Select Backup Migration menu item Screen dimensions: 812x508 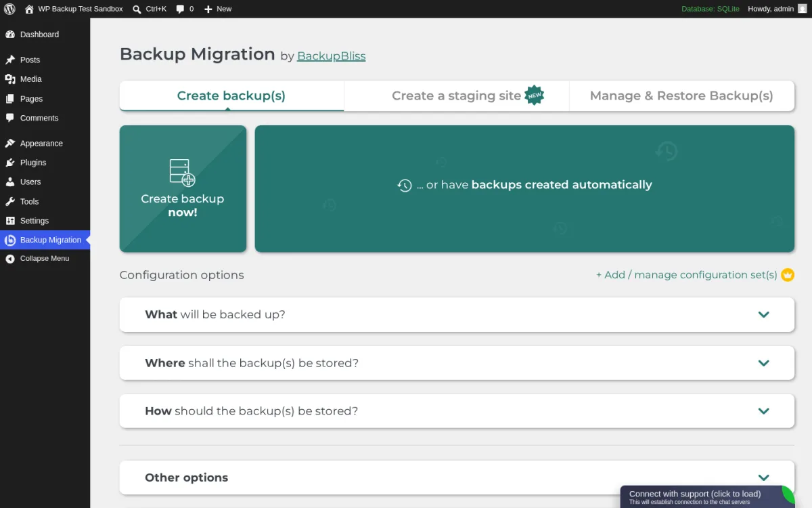point(45,240)
